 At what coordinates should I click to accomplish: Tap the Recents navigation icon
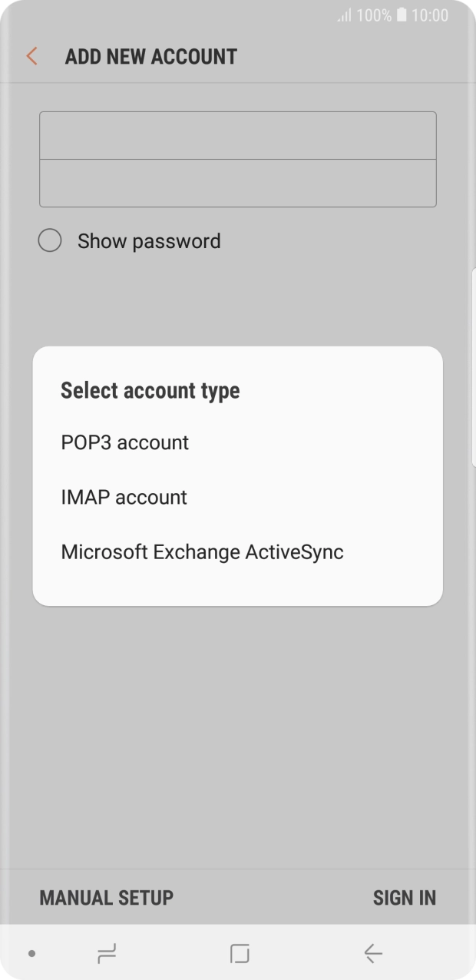tap(107, 952)
